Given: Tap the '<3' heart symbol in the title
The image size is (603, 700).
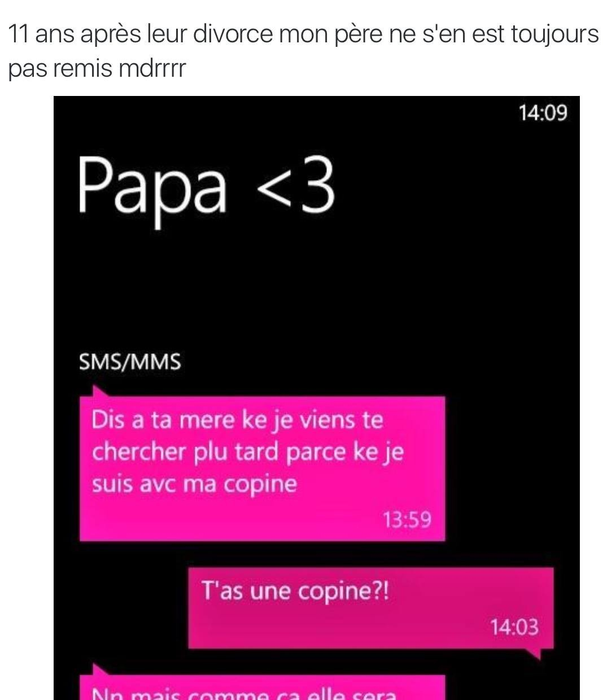Looking at the screenshot, I should point(296,185).
